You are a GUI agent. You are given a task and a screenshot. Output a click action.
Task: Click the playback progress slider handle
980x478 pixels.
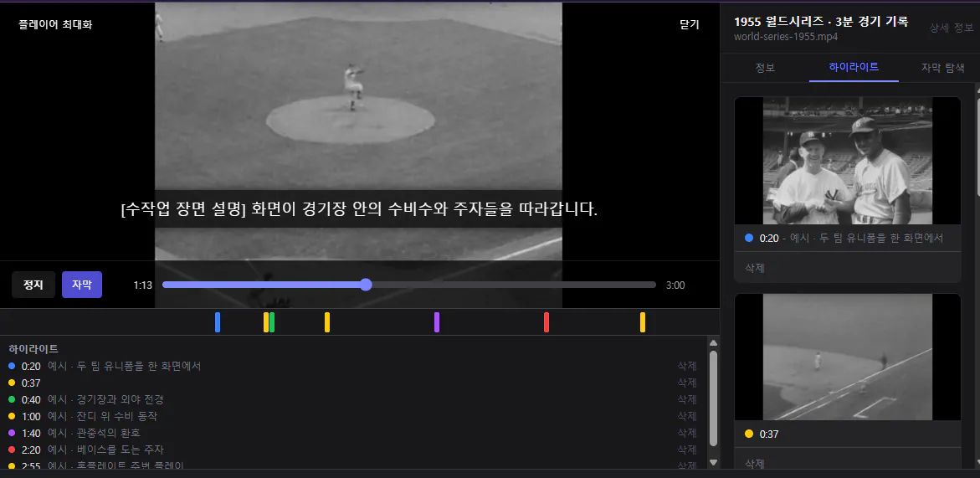(367, 285)
